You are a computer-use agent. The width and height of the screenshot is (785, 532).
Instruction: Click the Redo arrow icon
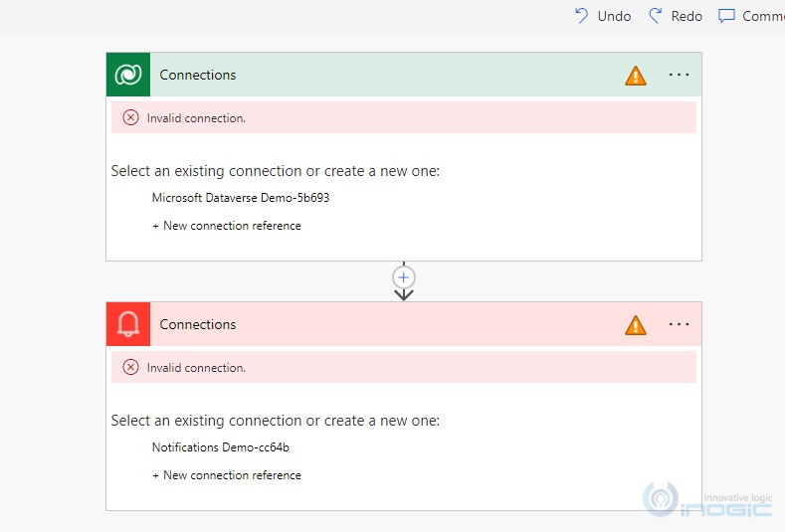(x=656, y=16)
